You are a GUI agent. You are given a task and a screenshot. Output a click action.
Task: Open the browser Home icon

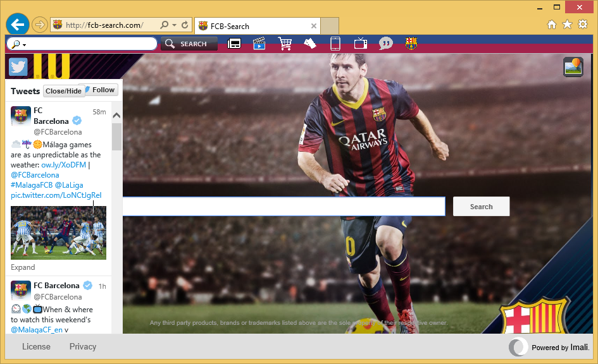click(x=551, y=25)
